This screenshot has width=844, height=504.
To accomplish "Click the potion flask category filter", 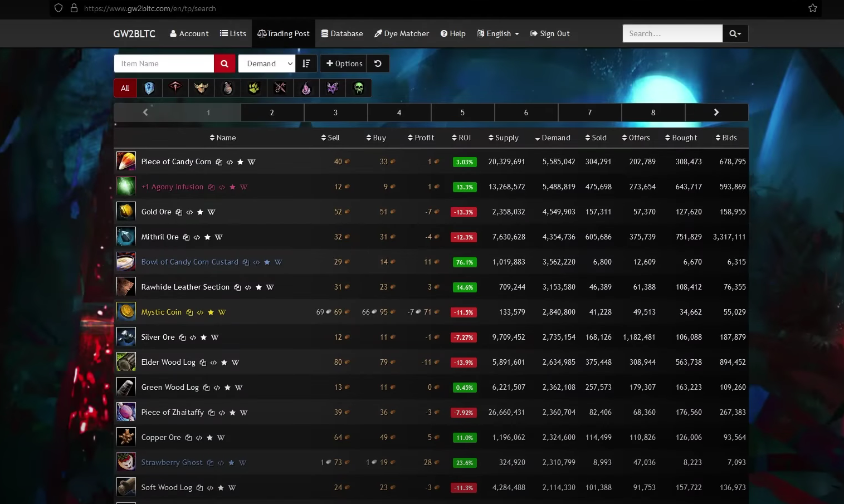I will point(228,88).
